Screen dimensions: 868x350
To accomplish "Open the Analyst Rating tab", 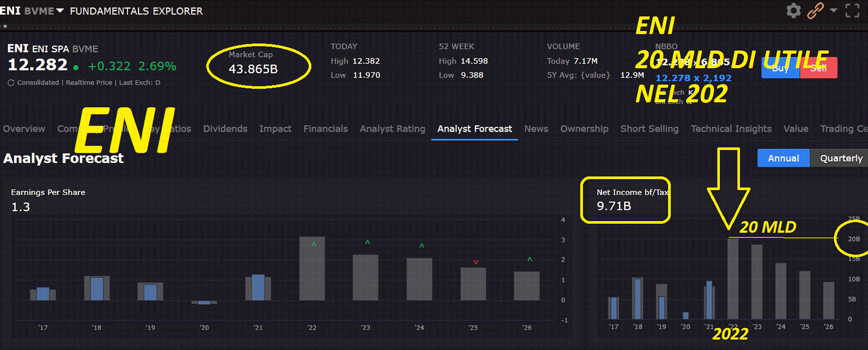I will pyautogui.click(x=392, y=128).
